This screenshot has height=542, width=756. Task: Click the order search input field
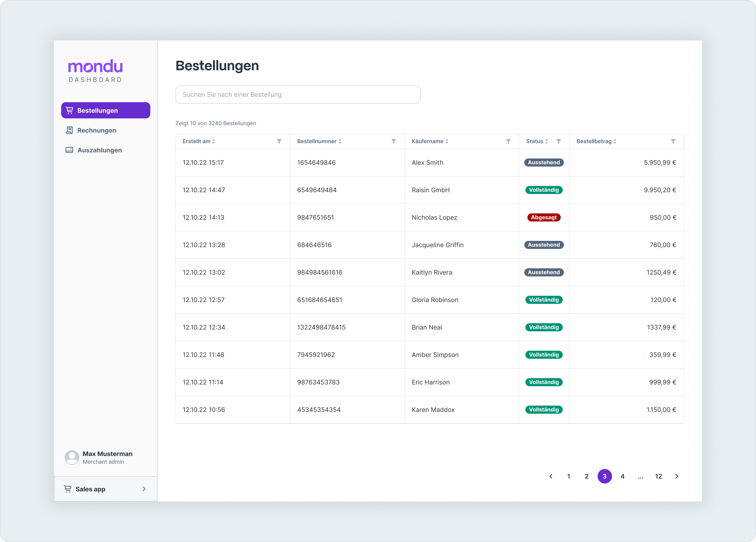pos(298,95)
